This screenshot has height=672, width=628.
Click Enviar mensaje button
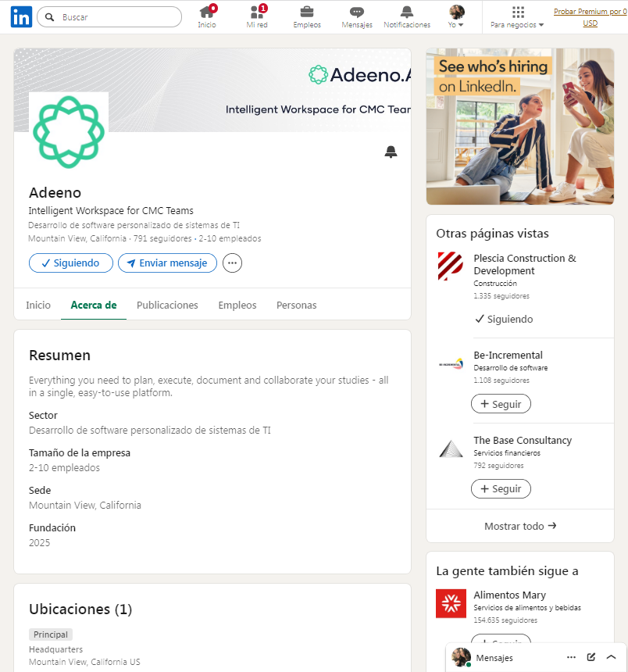(167, 263)
